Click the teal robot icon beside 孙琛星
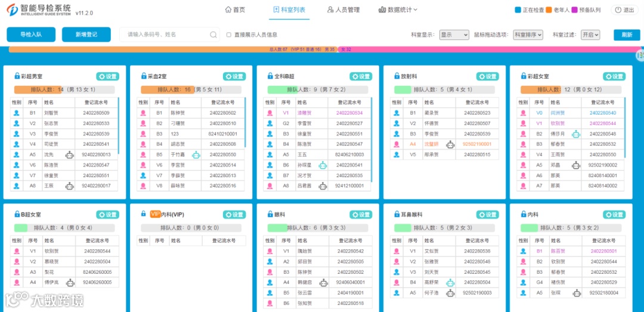The height and width of the screenshot is (312, 644). 323,165
